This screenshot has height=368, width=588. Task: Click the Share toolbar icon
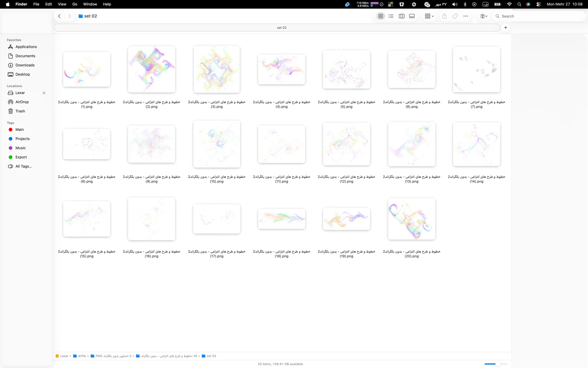click(444, 16)
